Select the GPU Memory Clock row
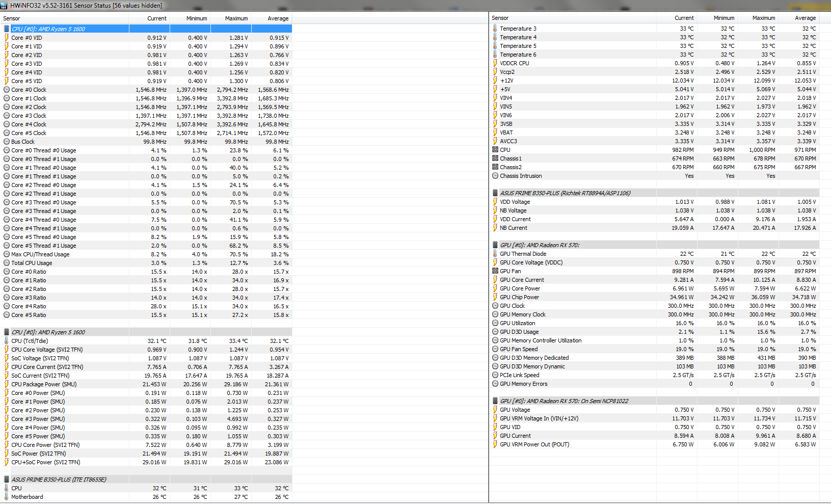Viewport: 831px width, 504px height. pyautogui.click(x=655, y=314)
